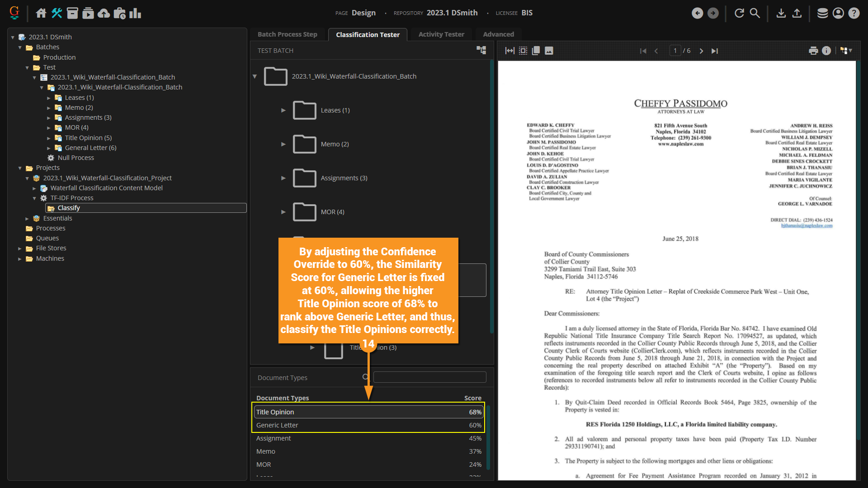868x488 pixels.
Task: Open folder dropdown in viewer toolbar
Action: (846, 51)
